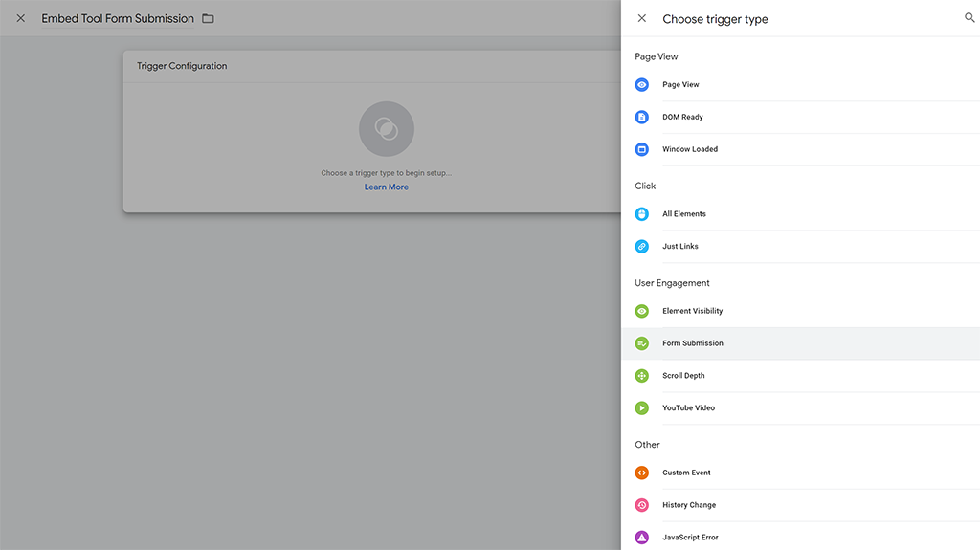
Task: Click the Element Visibility eye icon
Action: pos(642,311)
